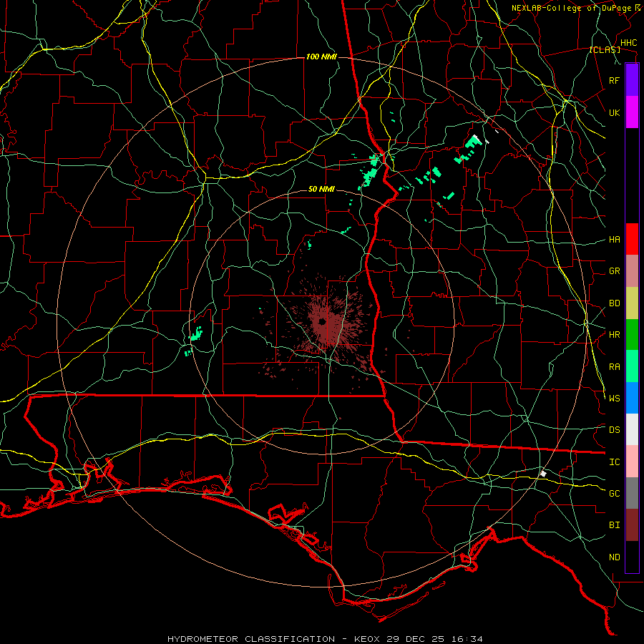Click the BI legend label
The image size is (644, 644).
click(x=614, y=525)
